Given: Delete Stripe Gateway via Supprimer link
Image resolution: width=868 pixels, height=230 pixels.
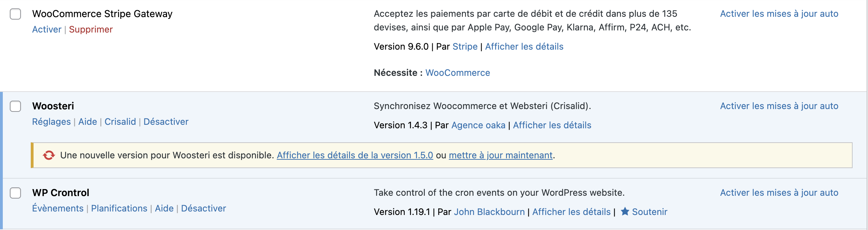Looking at the screenshot, I should pos(91,29).
